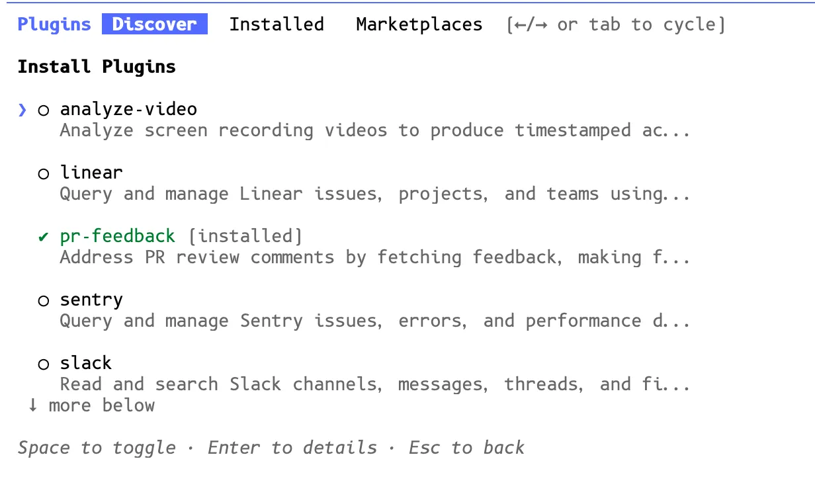815x504 pixels.
Task: Toggle installation of the sentry plugin
Action: tap(91, 300)
